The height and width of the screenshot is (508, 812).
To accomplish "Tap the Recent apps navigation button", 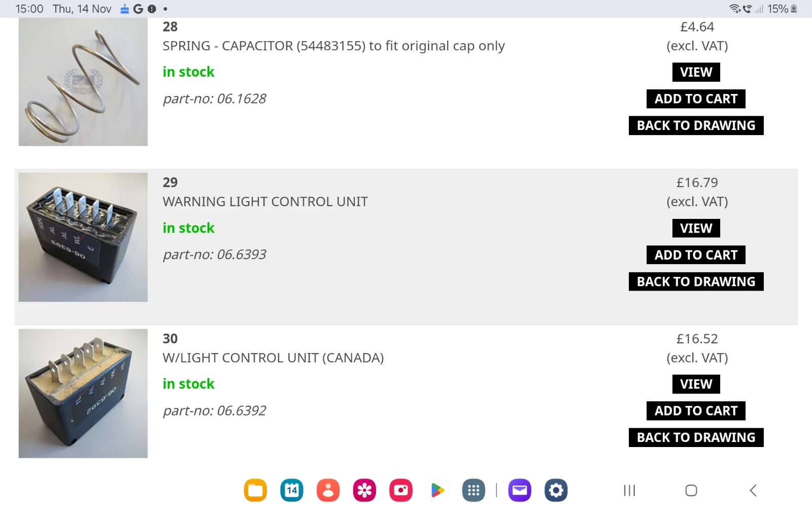I will point(629,490).
